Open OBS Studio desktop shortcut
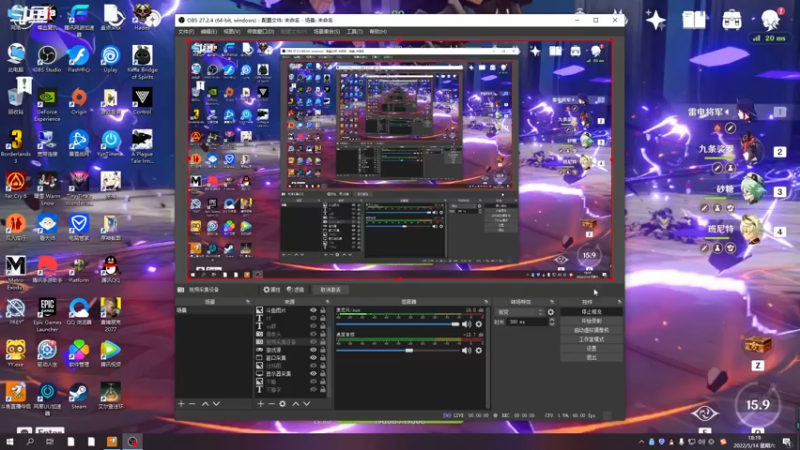The height and width of the screenshot is (450, 800). pos(47,59)
